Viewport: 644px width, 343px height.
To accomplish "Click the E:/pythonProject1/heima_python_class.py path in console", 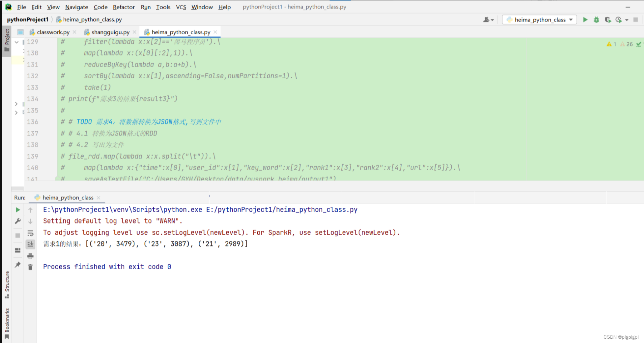I will pos(282,210).
